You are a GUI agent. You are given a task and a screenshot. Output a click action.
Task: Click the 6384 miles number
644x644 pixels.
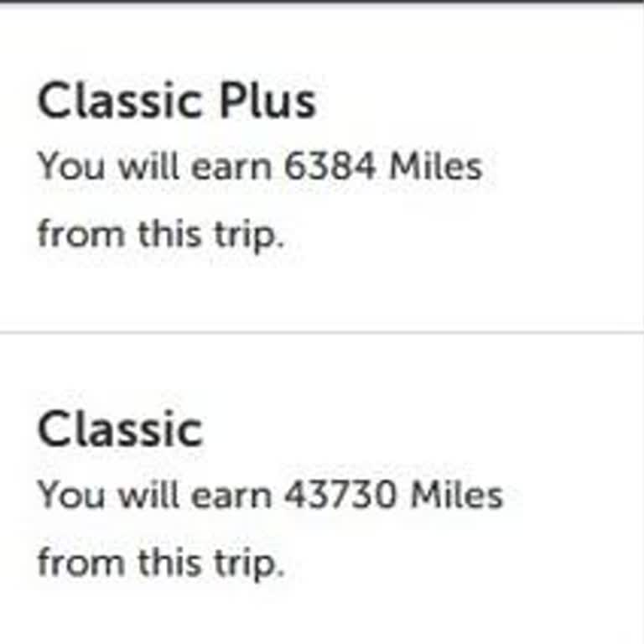pos(330,167)
